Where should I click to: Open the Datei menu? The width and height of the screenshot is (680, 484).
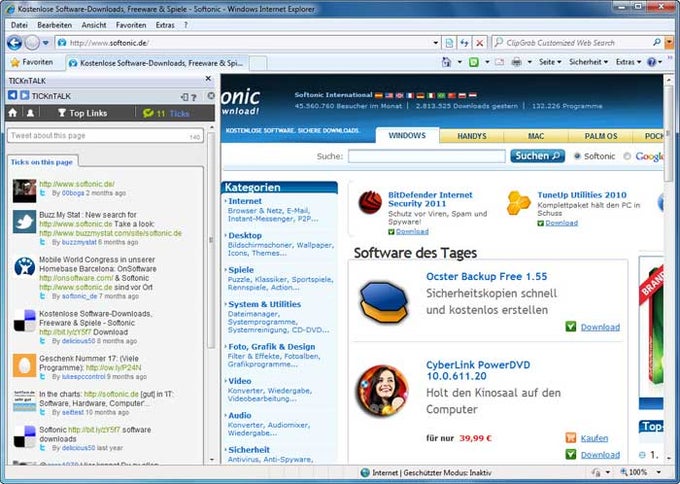click(19, 25)
